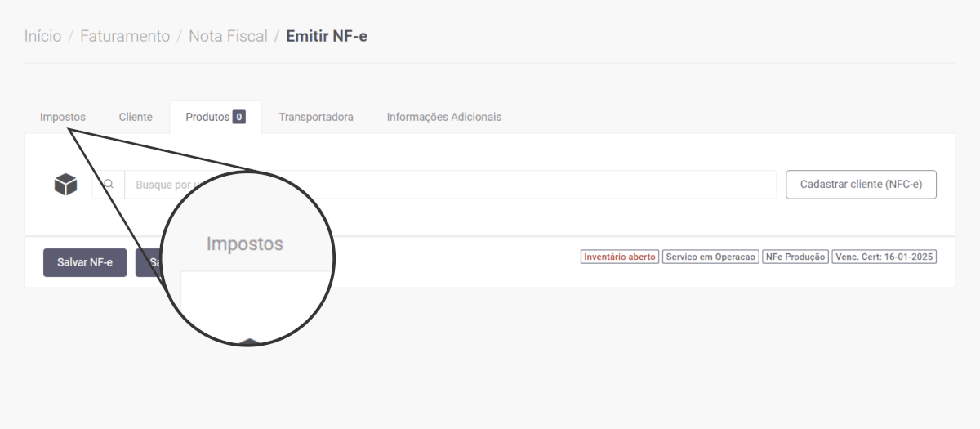The width and height of the screenshot is (980, 429).
Task: Navigate to Nota Fiscal breadcrumb
Action: point(228,36)
